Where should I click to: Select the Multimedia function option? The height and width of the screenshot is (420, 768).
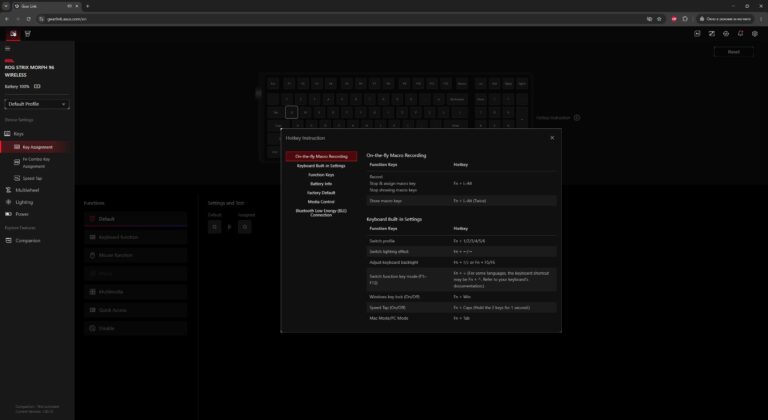pos(136,292)
